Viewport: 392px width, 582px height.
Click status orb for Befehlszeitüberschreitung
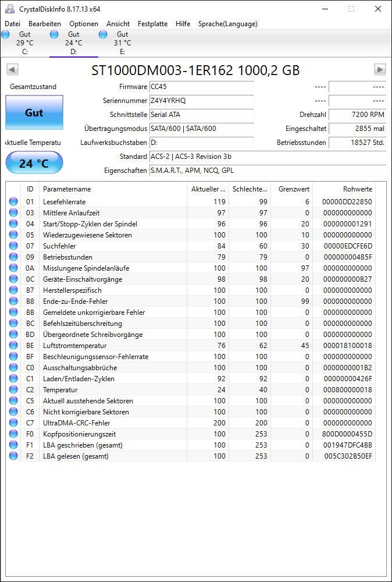pos(13,323)
